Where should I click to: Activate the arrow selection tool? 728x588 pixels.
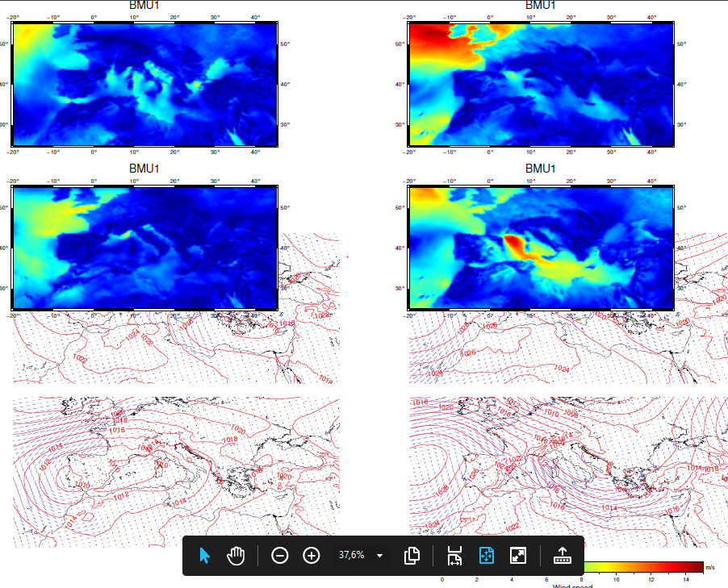[204, 556]
